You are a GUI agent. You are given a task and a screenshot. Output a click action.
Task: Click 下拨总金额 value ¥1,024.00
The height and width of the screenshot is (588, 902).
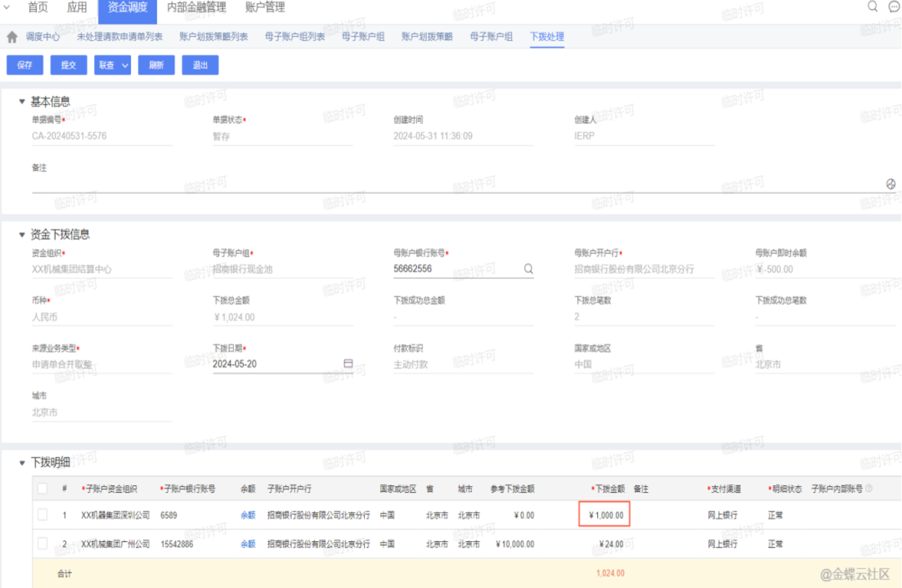point(234,317)
